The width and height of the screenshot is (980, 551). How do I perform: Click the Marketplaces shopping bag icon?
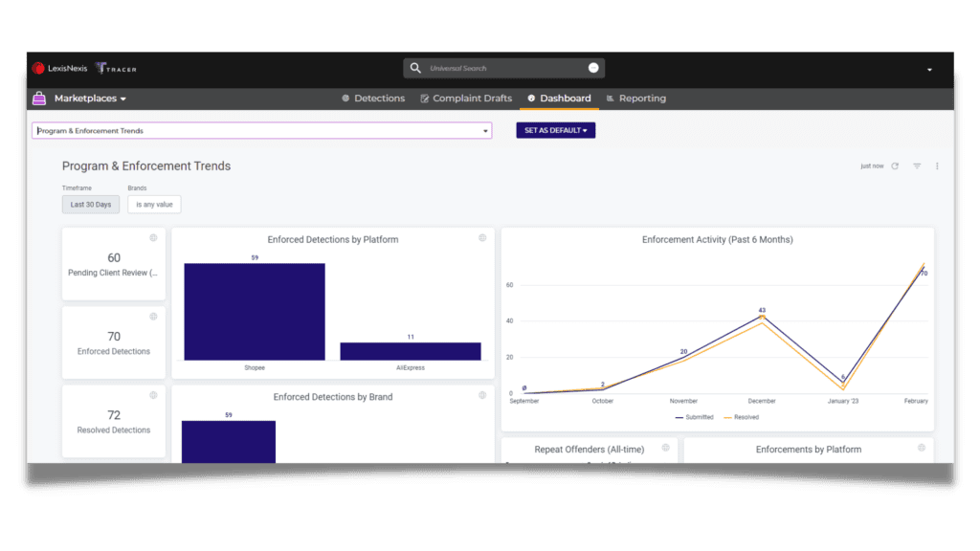tap(39, 99)
